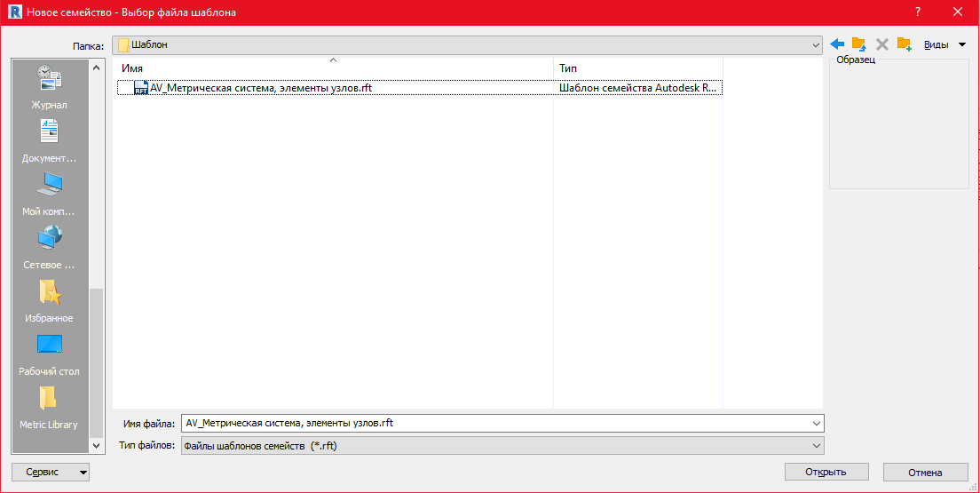This screenshot has height=493, width=980.
Task: Click the Отмена cancel button
Action: pyautogui.click(x=925, y=473)
